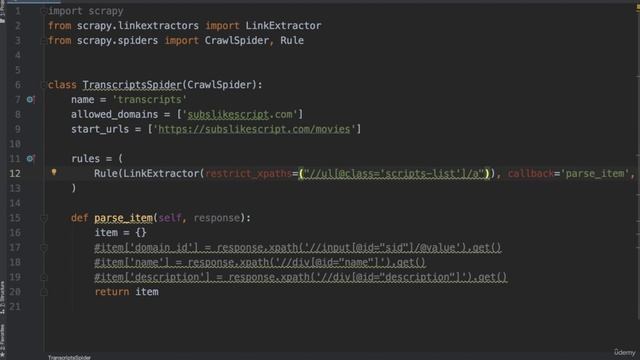
Task: Open the https://subslikescript.com/movies URL in start_urls
Action: point(254,129)
